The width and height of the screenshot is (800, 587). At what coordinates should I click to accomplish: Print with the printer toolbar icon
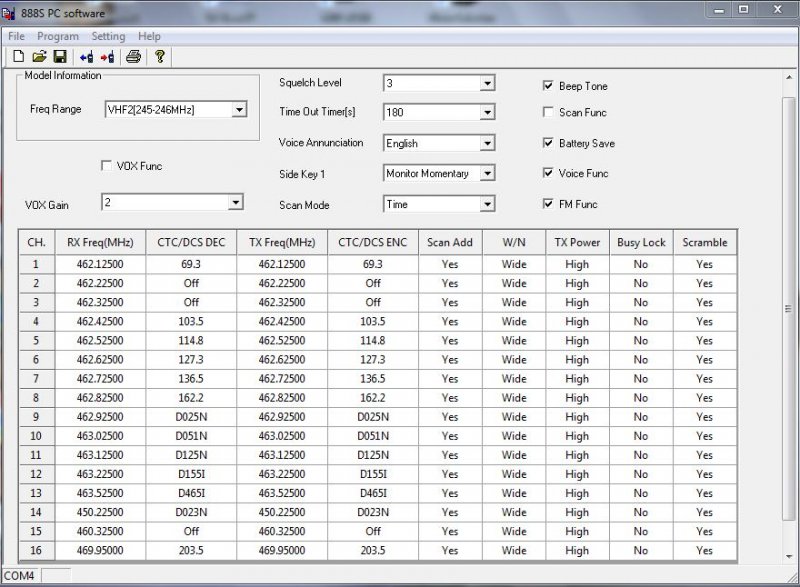coord(133,57)
